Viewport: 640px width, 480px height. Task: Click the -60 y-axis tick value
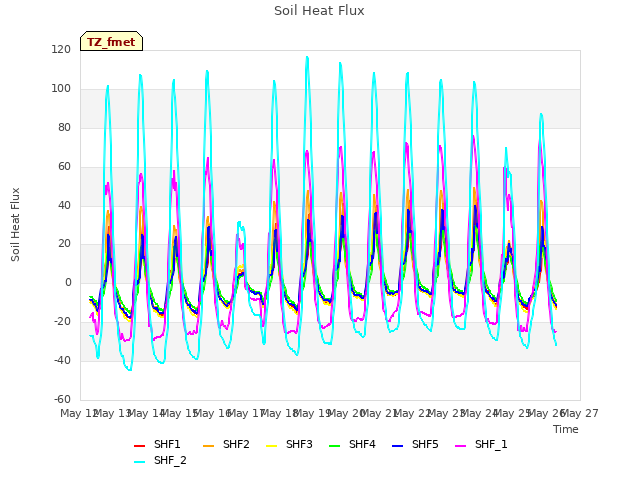[x=62, y=399]
